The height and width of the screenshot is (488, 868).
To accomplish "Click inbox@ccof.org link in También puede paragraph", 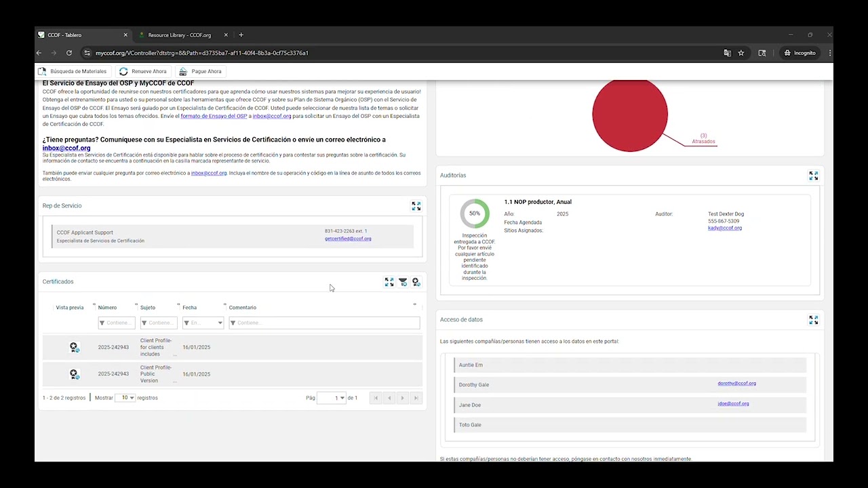I will pos(209,173).
